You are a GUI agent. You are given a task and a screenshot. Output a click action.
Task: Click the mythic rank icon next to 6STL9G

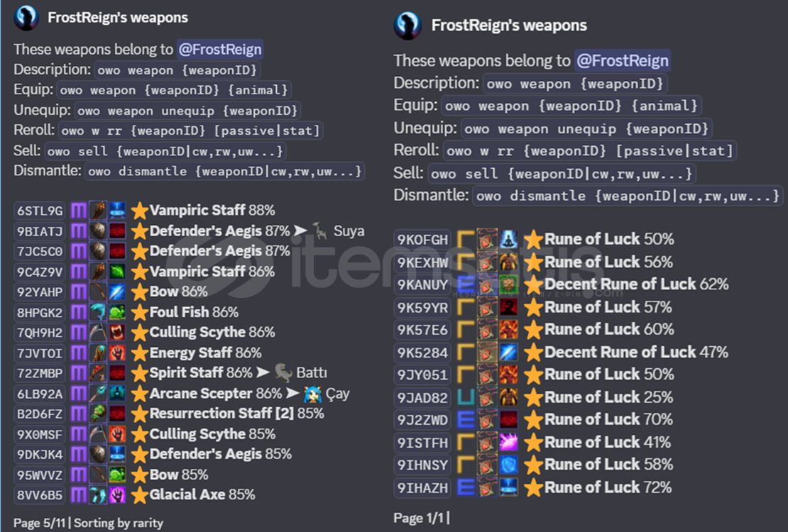coord(78,211)
